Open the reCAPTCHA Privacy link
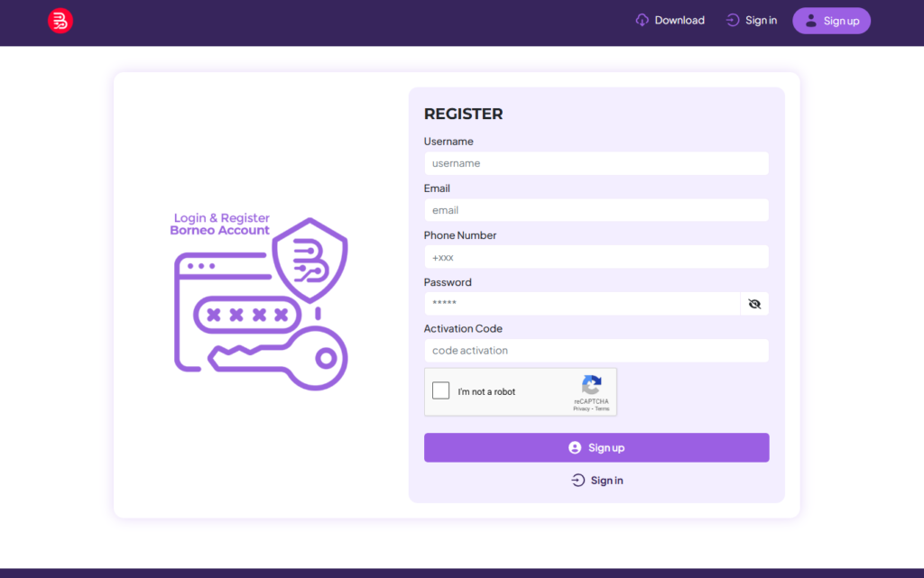The image size is (924, 578). tap(581, 408)
